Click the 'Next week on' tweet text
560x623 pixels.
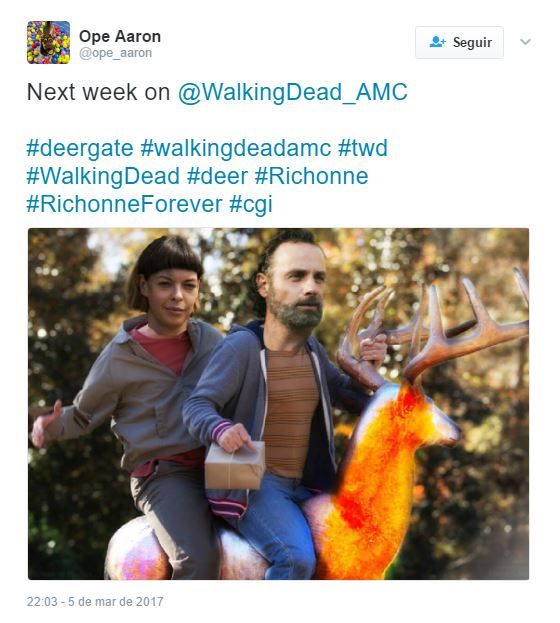tap(98, 92)
